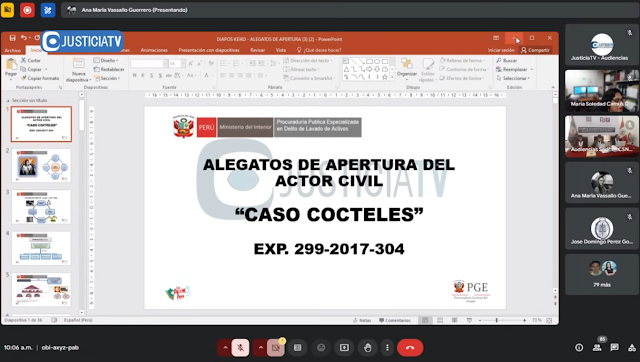Screen dimensions: 640x362
Task: Click Reemplazar in the Edición group
Action: point(514,69)
